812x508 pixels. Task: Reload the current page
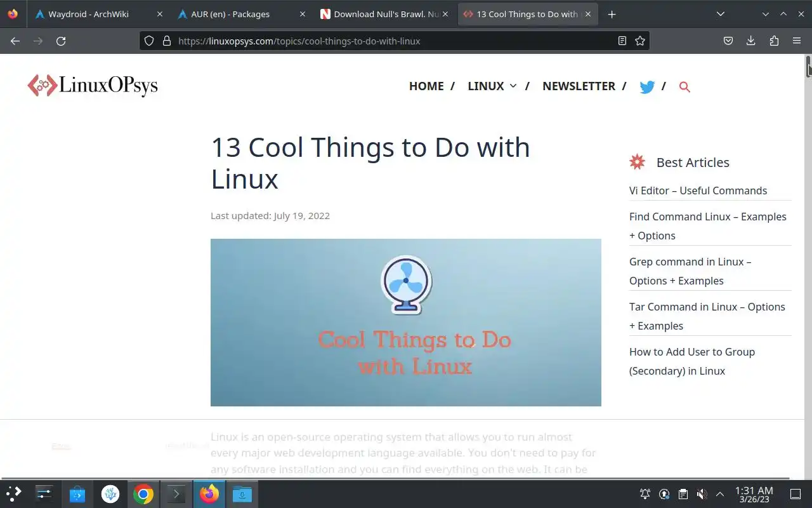(x=61, y=41)
